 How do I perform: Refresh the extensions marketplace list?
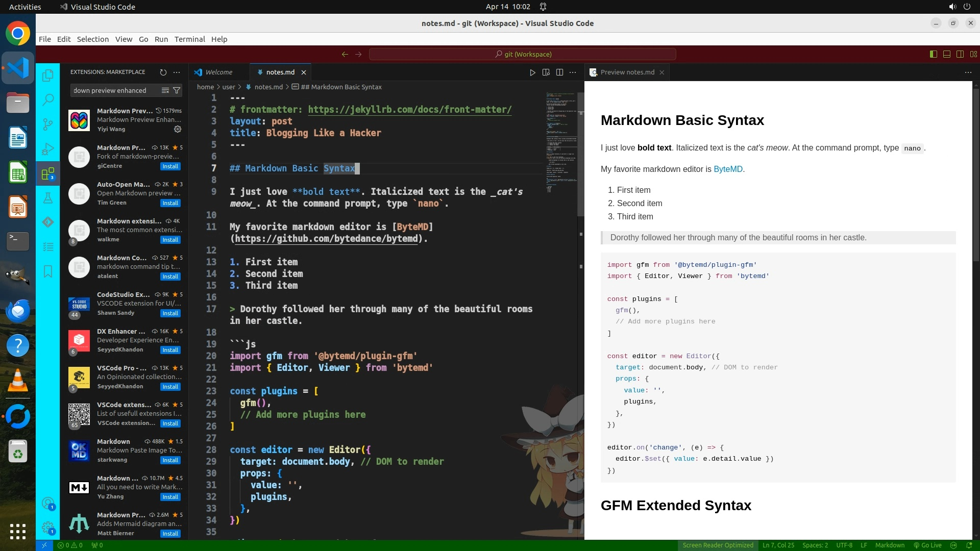pos(163,72)
